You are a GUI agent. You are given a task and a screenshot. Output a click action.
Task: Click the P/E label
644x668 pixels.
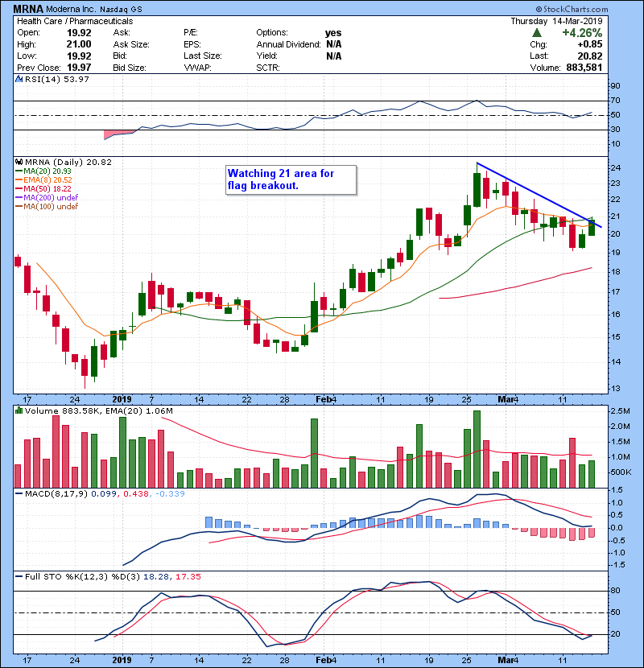[x=191, y=32]
